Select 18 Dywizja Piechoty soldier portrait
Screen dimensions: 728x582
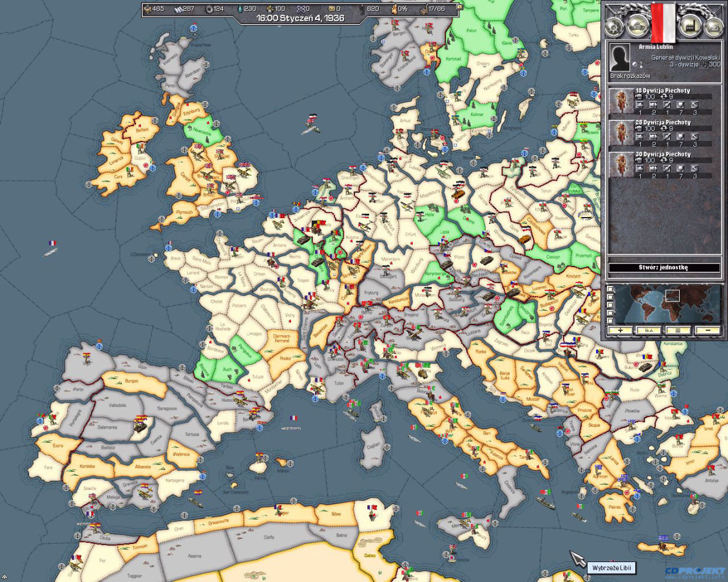point(621,101)
